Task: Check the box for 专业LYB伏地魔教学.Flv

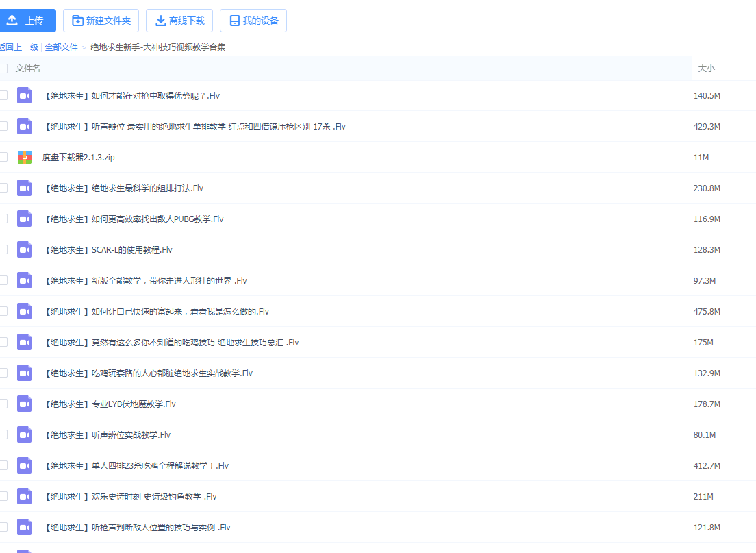Action: [x=3, y=404]
